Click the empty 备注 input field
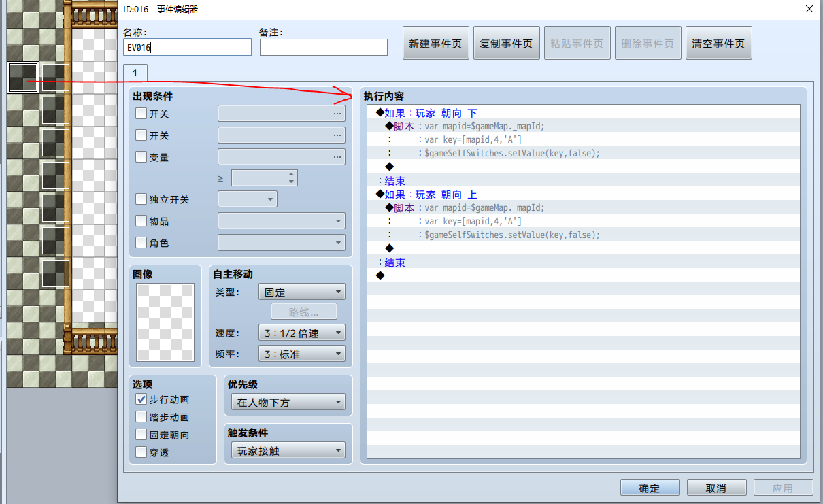 point(324,48)
